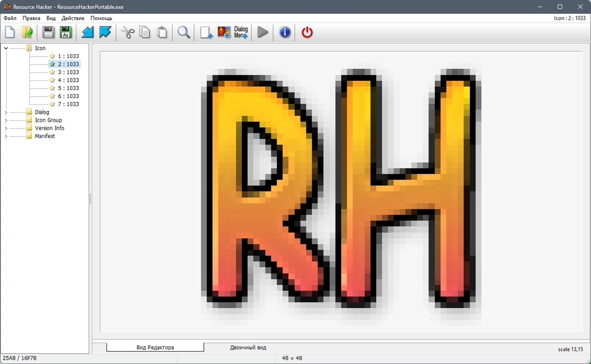
Task: Click the Compile script play icon
Action: (x=263, y=33)
